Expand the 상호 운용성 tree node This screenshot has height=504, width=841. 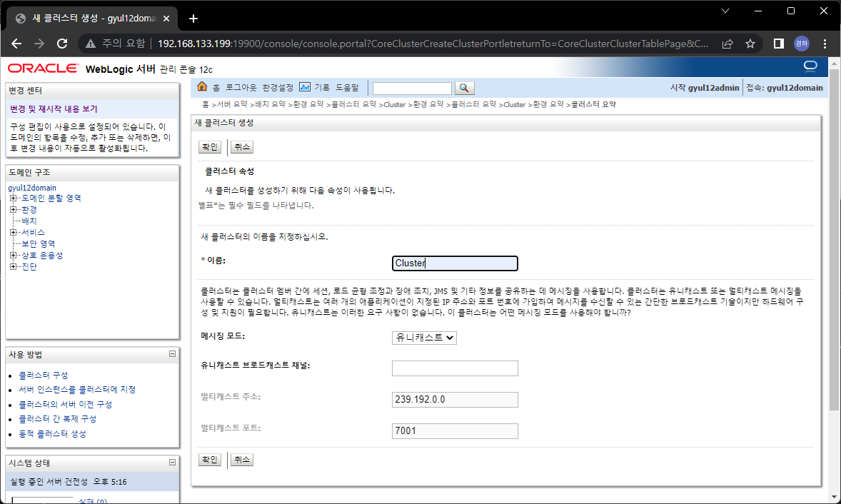(x=14, y=256)
